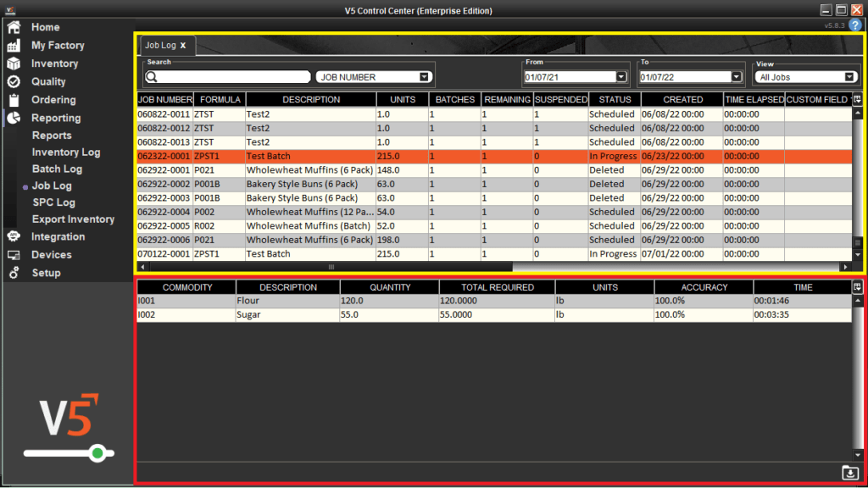Open Integration from its sidebar icon
The image size is (868, 488).
(x=13, y=236)
